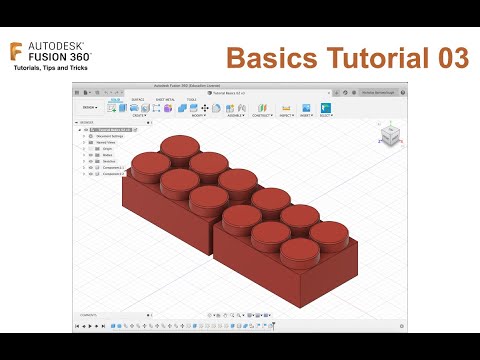Add a new design tab with plus
Viewport: 480px width, 360px height.
336,93
